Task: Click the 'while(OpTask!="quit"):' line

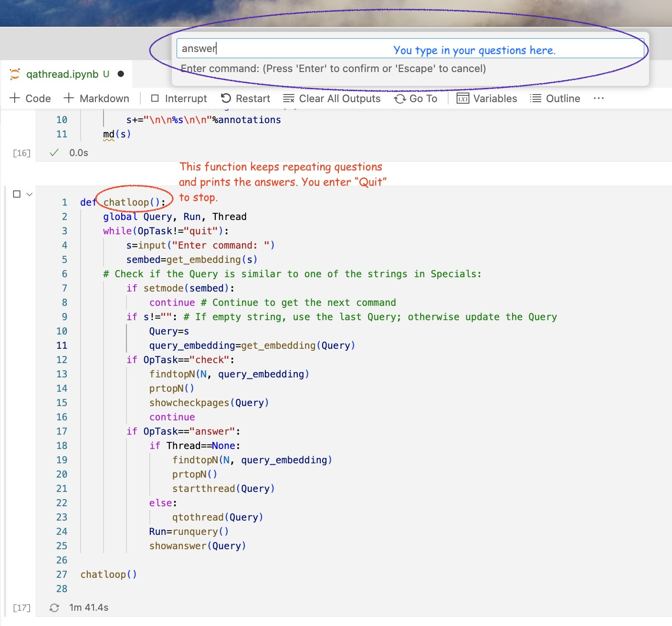Action: (166, 231)
